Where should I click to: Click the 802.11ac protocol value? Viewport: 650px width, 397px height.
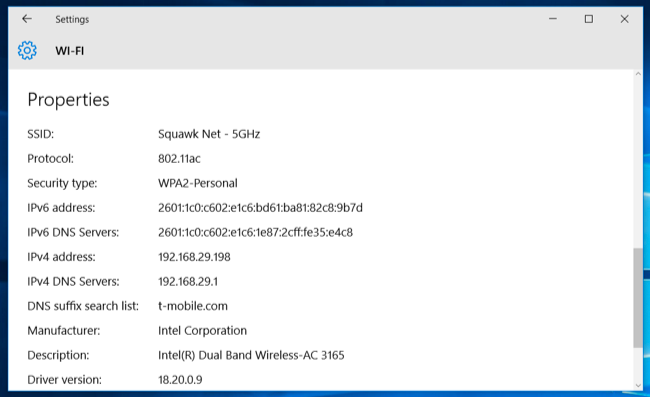(179, 159)
